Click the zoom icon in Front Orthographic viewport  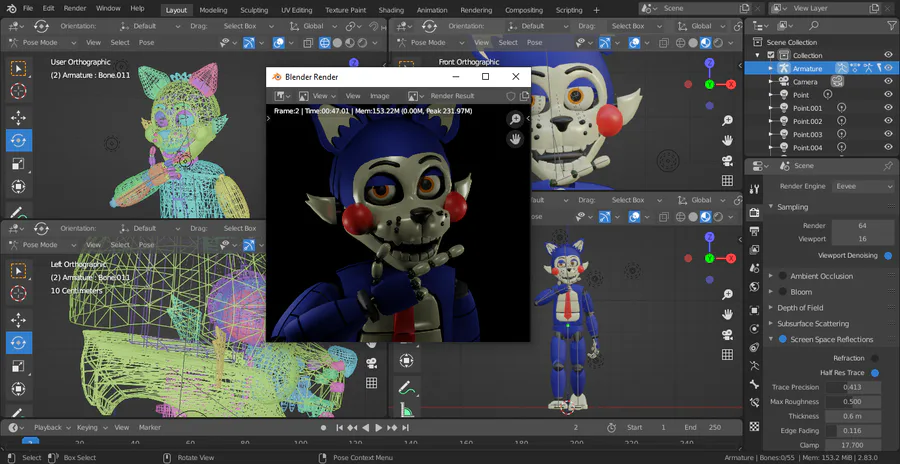coord(728,121)
